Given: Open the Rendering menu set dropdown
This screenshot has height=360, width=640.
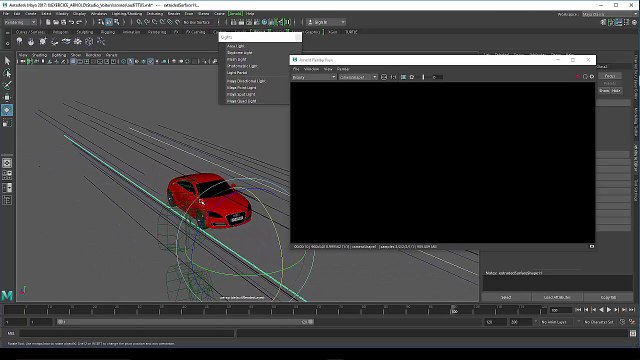Looking at the screenshot, I should (x=20, y=22).
